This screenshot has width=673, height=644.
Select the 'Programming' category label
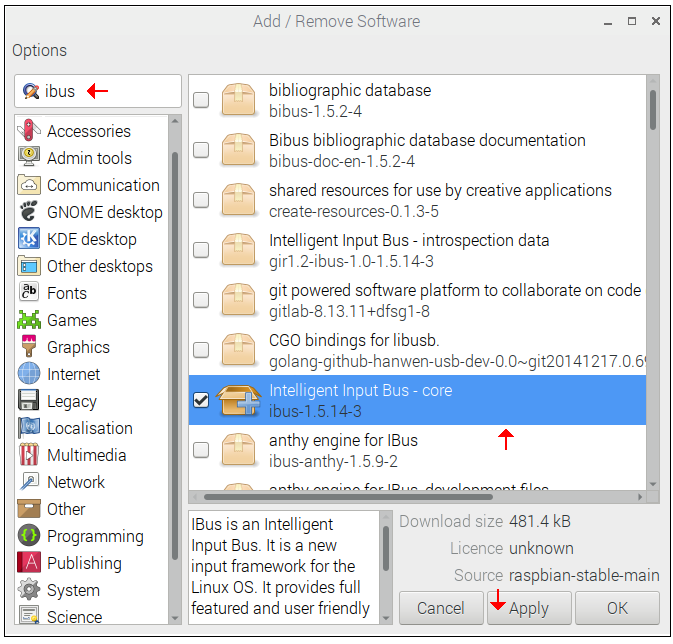click(95, 537)
